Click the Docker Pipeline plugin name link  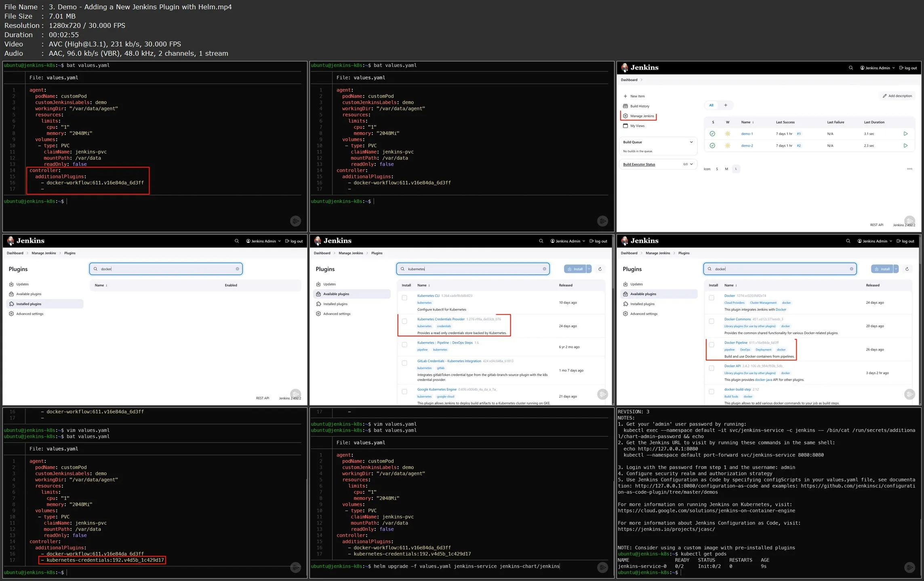coord(736,343)
